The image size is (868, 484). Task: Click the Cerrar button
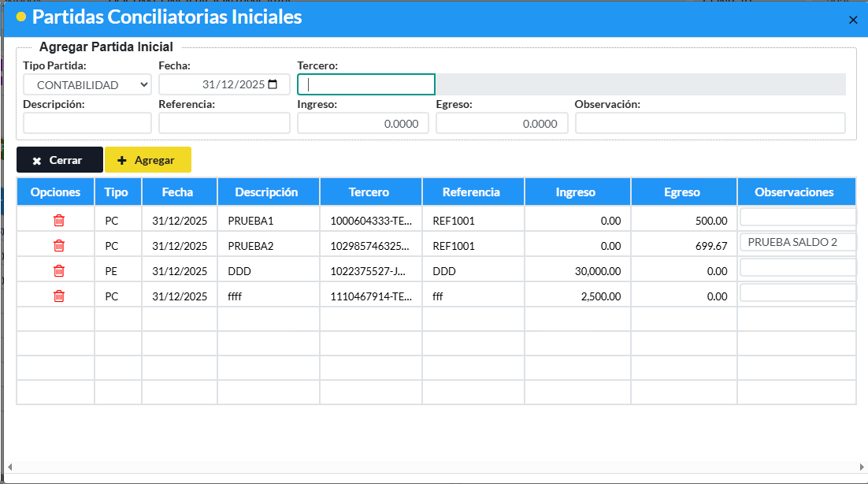tap(60, 160)
